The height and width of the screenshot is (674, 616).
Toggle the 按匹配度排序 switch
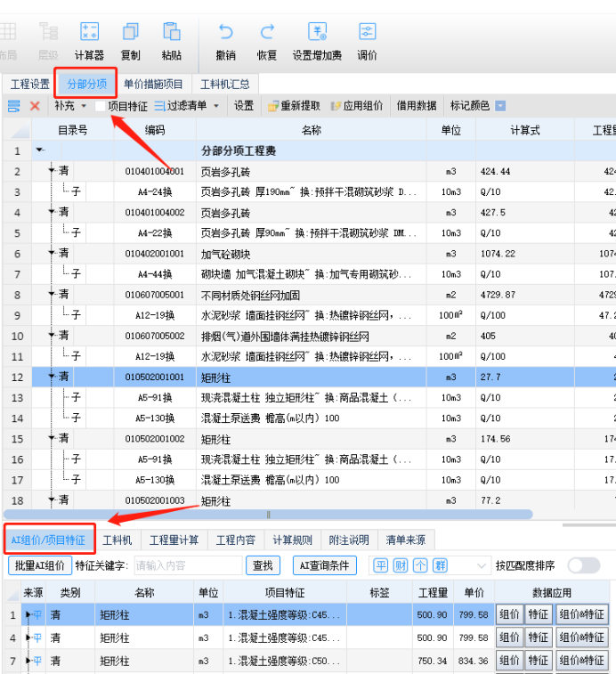coord(583,565)
